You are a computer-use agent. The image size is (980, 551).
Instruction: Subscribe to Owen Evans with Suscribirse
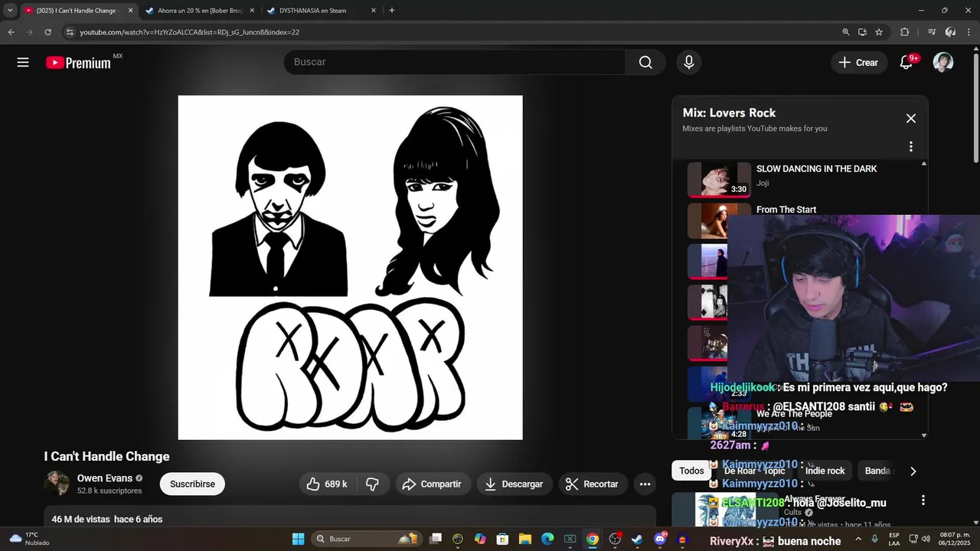point(192,484)
